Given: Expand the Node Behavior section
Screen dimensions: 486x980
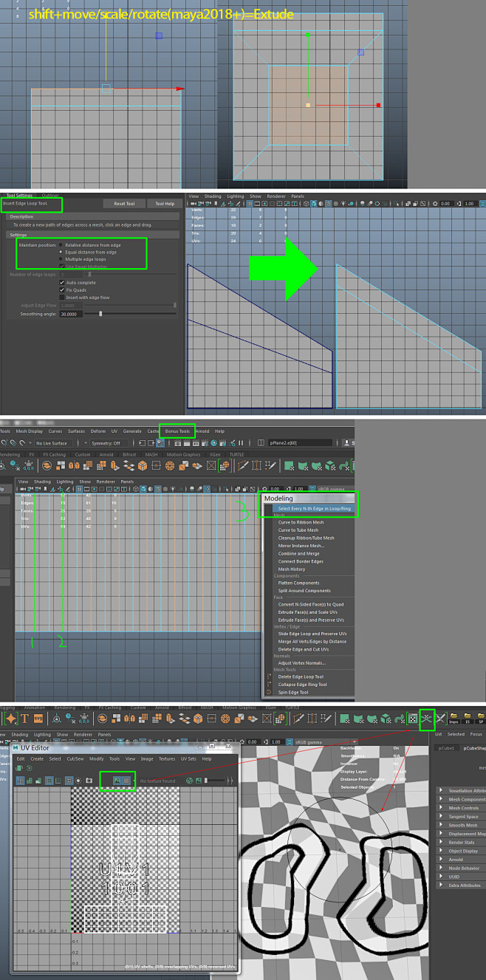Looking at the screenshot, I should [x=461, y=868].
